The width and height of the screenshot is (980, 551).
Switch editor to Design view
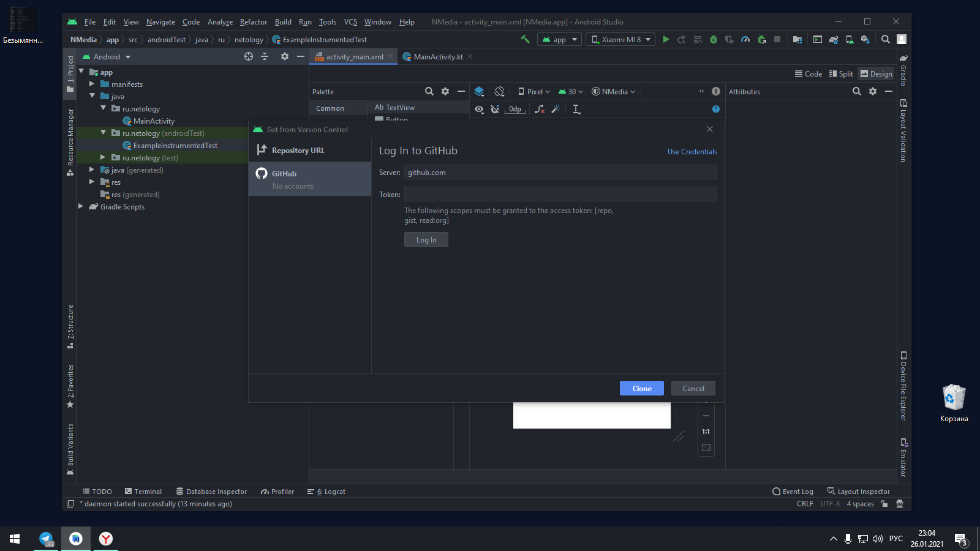click(876, 73)
